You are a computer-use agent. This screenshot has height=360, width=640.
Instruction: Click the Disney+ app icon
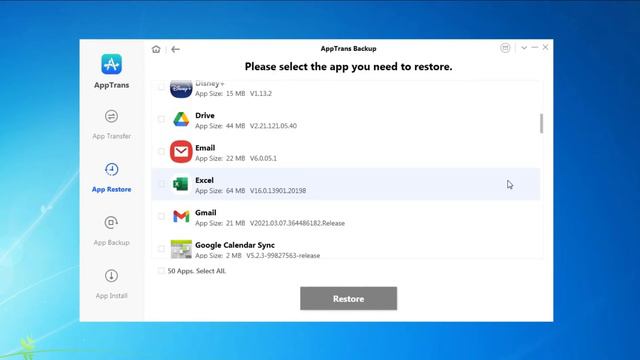[181, 89]
